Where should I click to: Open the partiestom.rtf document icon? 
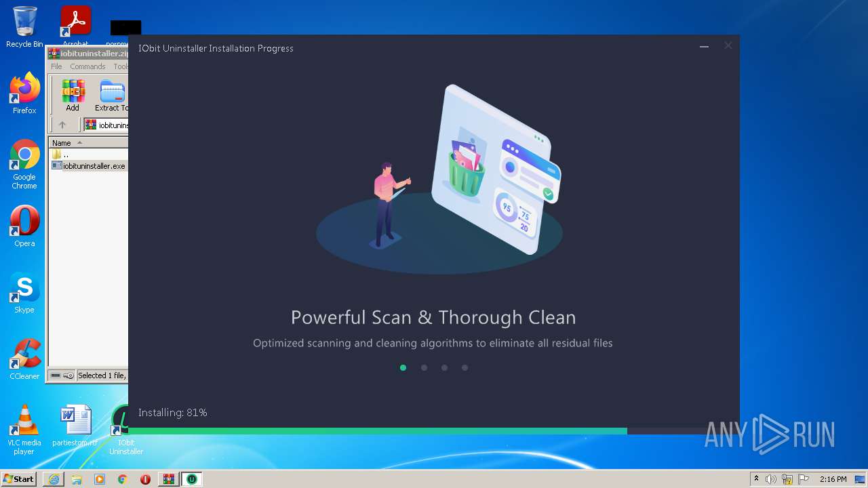click(x=75, y=426)
